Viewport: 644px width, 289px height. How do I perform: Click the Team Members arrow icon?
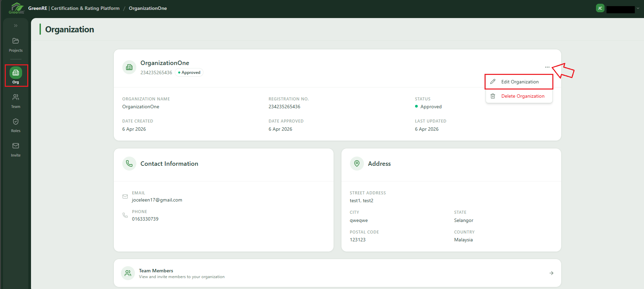[551, 273]
